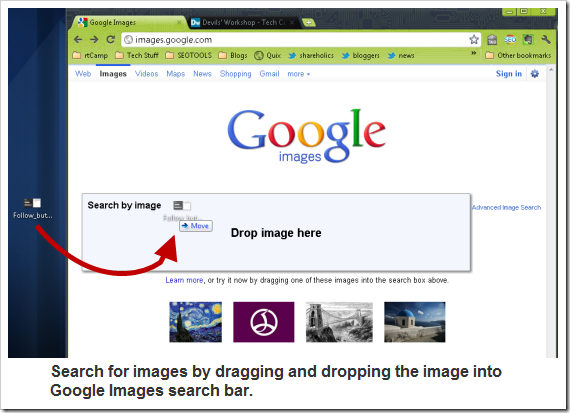Screen dimensions: 570x413
Task: Click the Drop image here area text
Action: 276,233
